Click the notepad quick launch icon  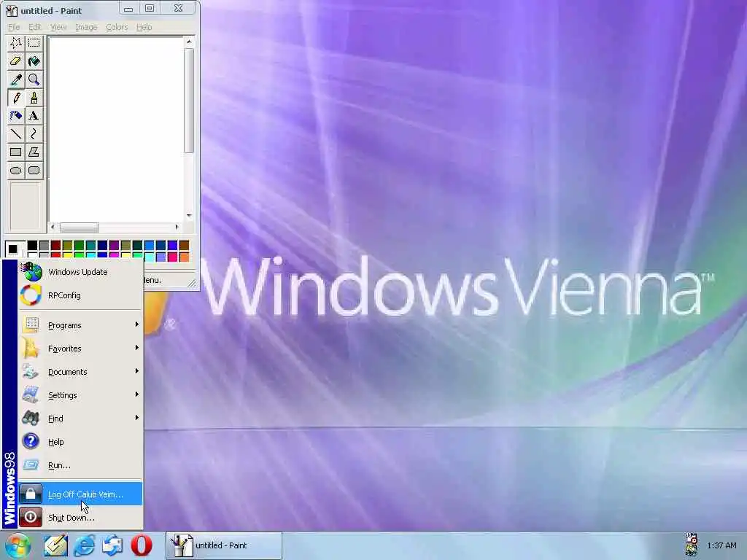pos(55,545)
